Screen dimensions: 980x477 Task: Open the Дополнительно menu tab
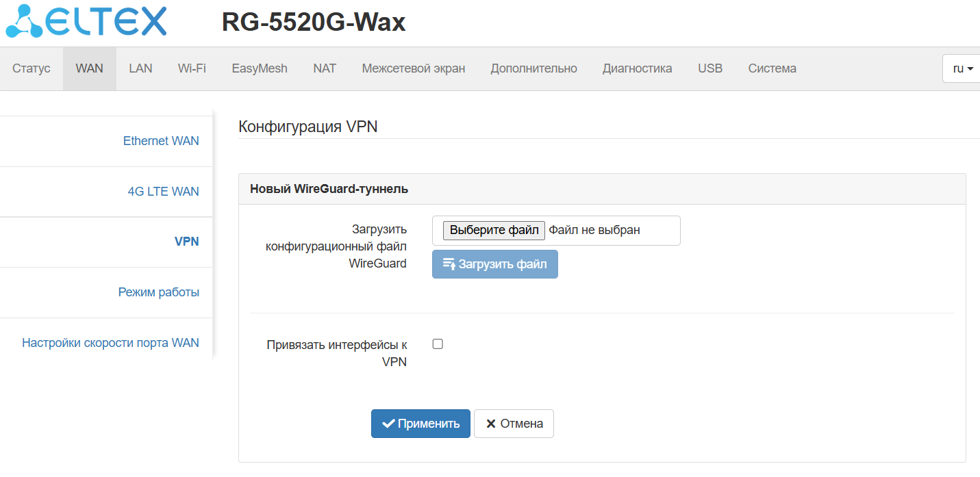[x=533, y=68]
